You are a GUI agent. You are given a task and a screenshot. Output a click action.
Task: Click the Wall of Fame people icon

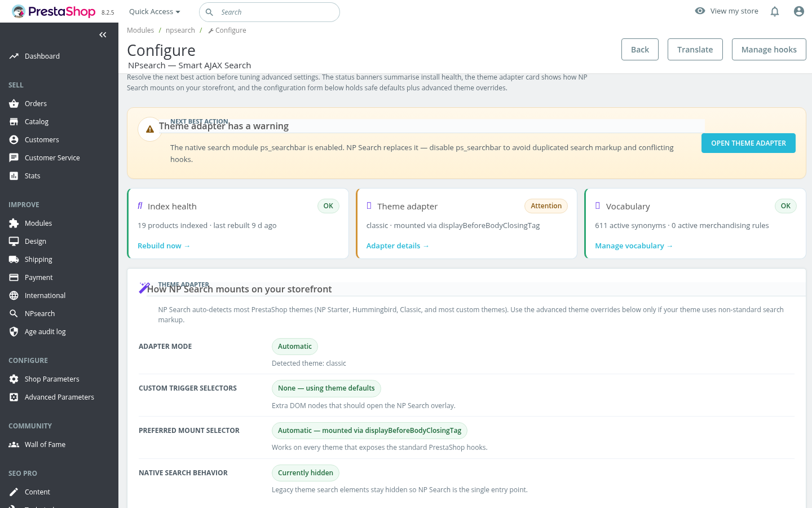[14, 444]
